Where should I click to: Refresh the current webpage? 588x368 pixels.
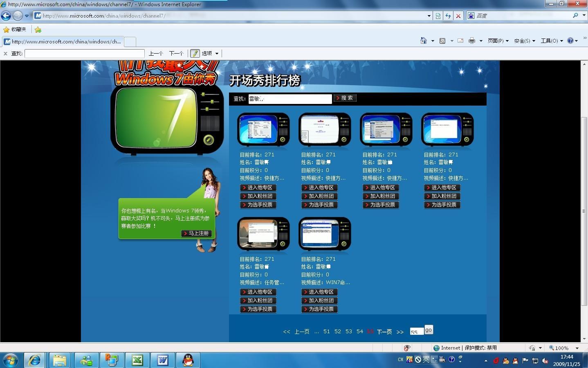point(448,16)
